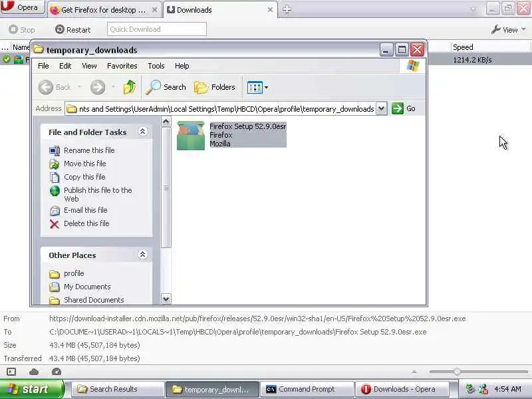Go up one folder level

click(130, 87)
